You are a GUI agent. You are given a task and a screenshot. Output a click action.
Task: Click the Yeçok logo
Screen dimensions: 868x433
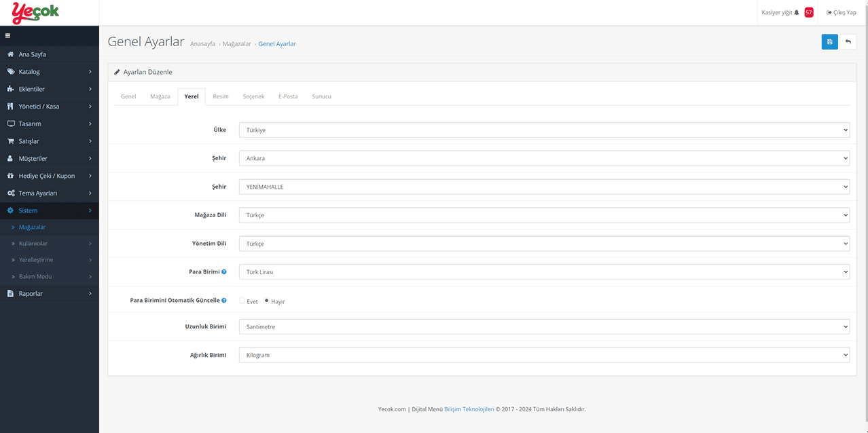[x=36, y=12]
